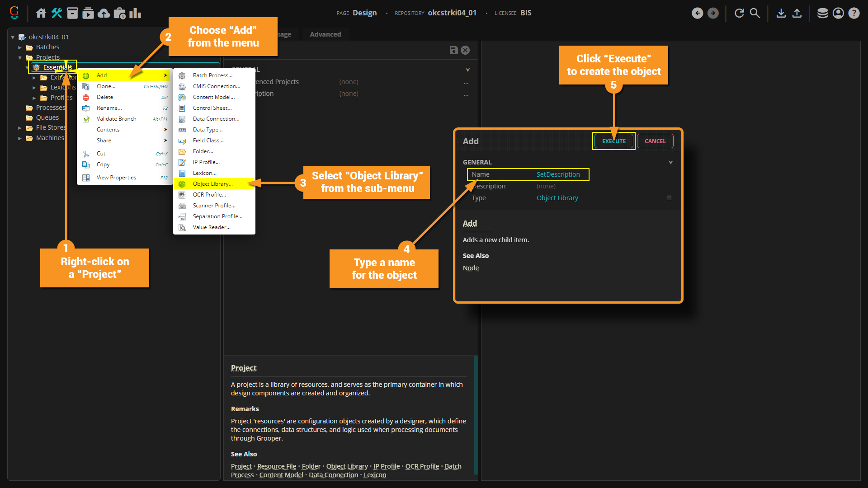Select Object Library from the sub-menu
This screenshot has height=488, width=868.
coord(213,184)
